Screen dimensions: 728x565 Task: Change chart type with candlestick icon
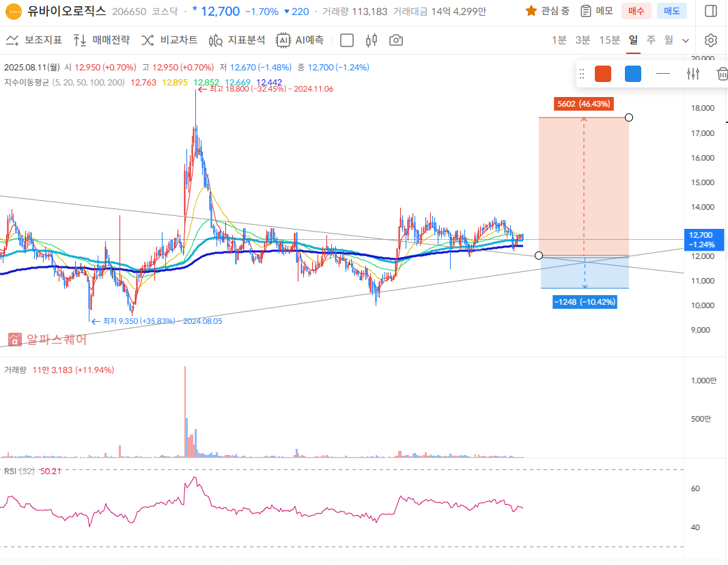[x=372, y=40]
